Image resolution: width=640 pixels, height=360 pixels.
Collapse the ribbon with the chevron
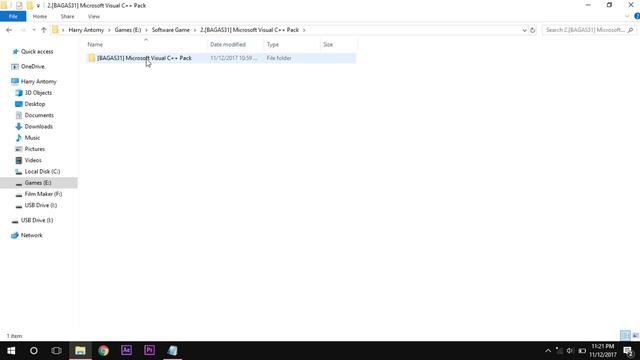tap(627, 16)
